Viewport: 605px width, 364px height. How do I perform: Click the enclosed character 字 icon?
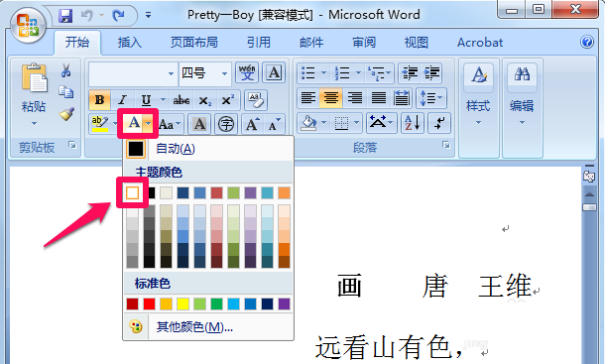tap(226, 124)
